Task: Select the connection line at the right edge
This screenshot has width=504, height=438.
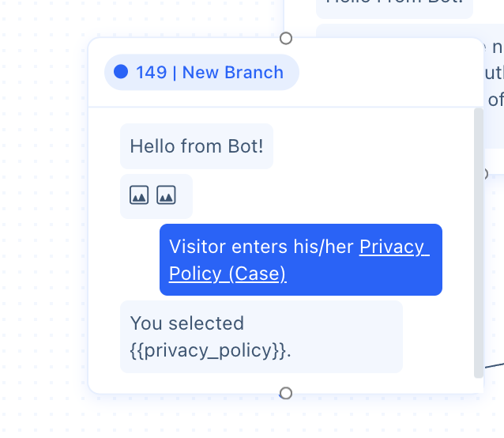Action: pyautogui.click(x=494, y=365)
